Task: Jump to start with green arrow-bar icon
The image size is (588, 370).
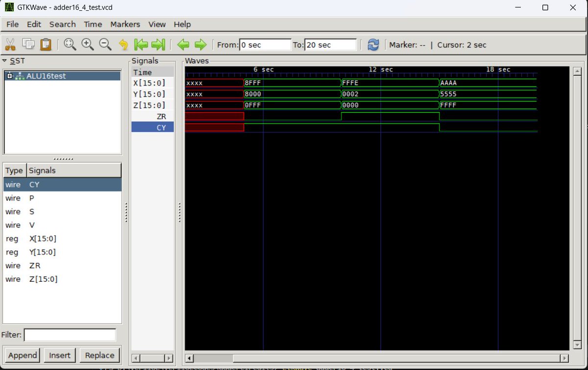Action: 141,45
